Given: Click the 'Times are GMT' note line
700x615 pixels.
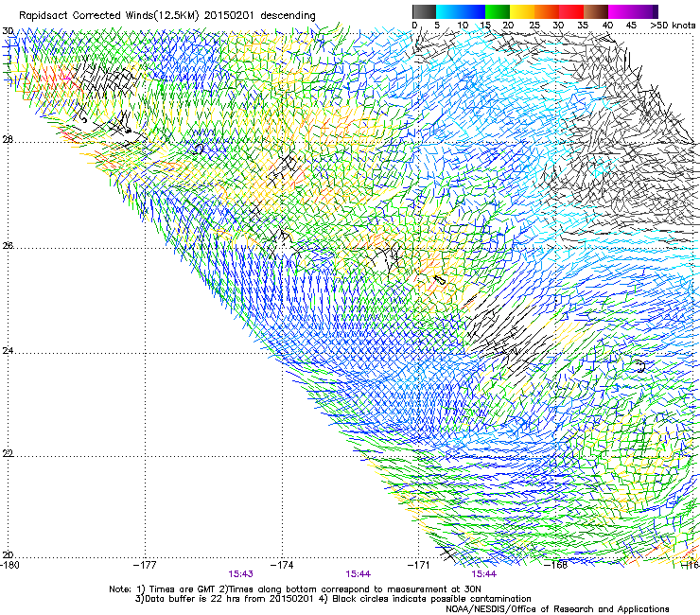Looking at the screenshot, I should 295,589.
